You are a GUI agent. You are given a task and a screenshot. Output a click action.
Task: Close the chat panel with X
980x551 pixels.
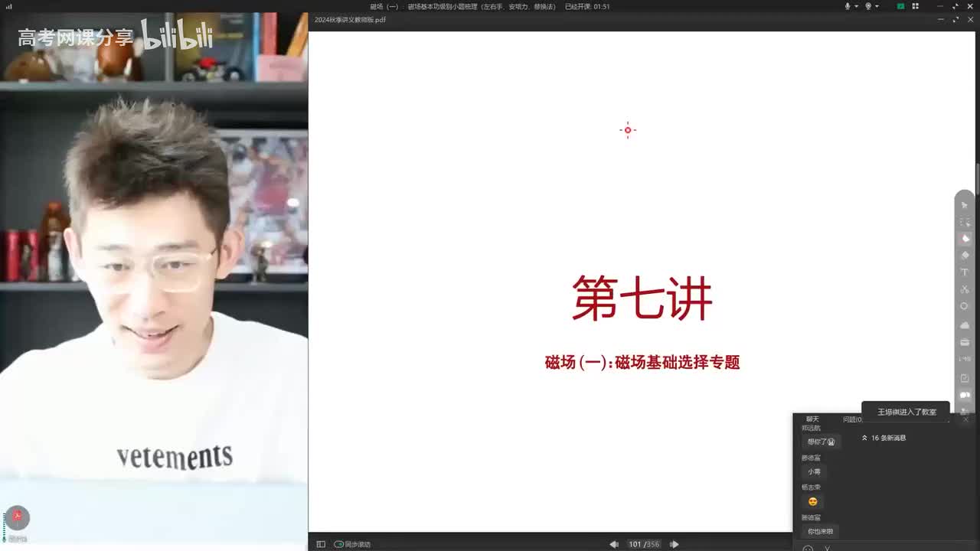tap(965, 419)
